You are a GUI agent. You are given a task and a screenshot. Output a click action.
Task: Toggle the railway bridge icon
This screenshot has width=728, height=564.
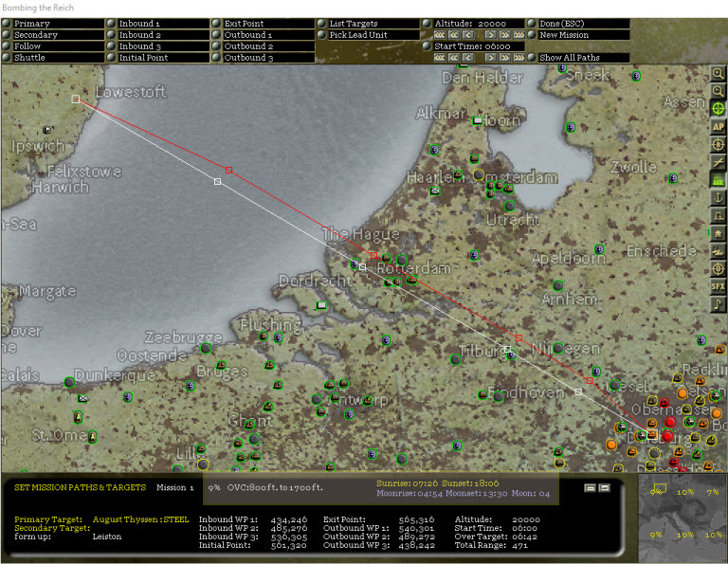[718, 215]
